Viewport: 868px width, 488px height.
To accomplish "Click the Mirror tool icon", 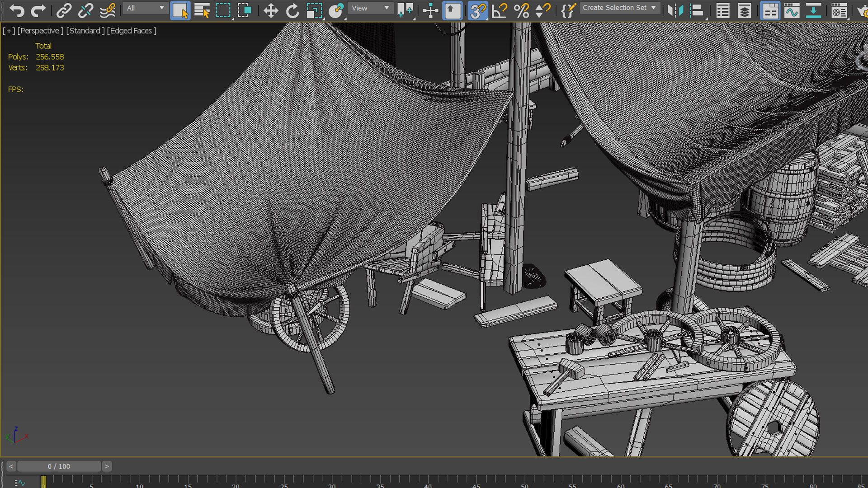I will 675,10.
